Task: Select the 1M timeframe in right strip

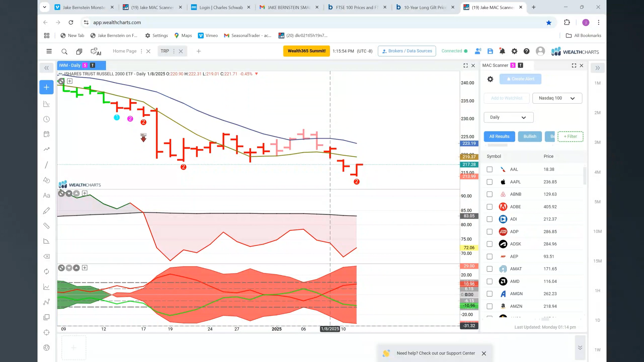Action: point(597,83)
